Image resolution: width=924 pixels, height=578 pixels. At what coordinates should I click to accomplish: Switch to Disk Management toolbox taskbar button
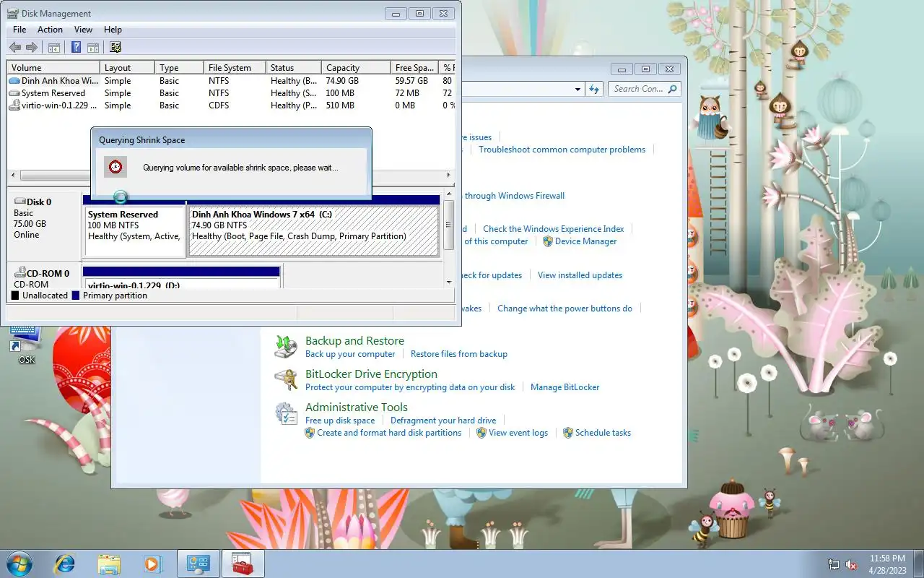243,564
